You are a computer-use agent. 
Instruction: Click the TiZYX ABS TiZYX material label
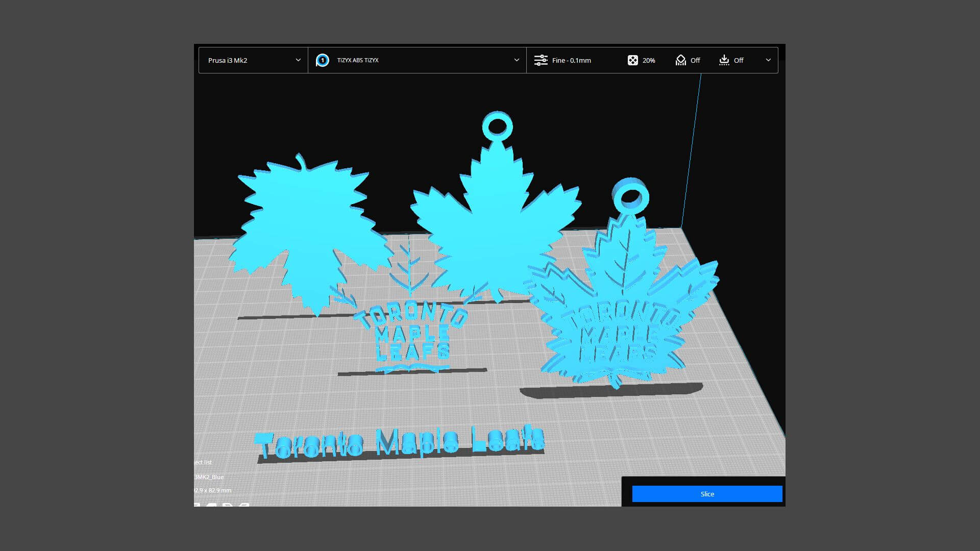(358, 60)
